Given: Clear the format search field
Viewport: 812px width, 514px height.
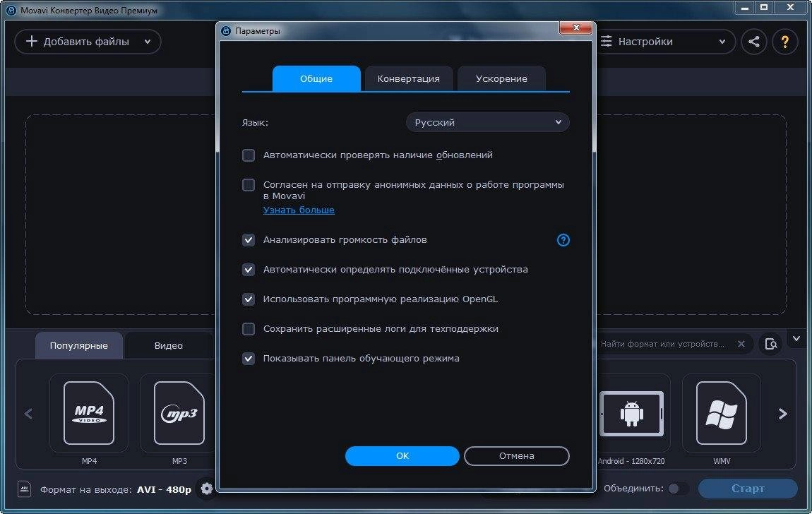Looking at the screenshot, I should click(741, 344).
